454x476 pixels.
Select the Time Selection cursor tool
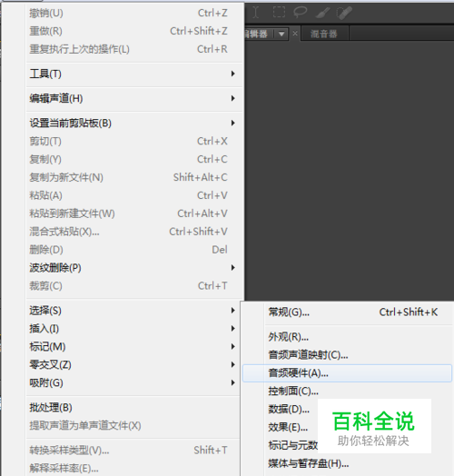255,13
